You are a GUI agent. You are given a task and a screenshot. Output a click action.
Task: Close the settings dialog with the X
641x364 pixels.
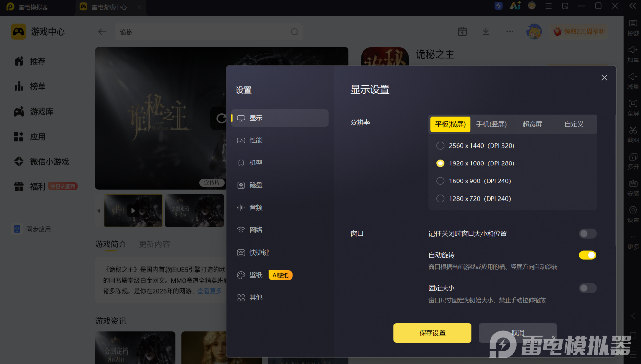(604, 78)
